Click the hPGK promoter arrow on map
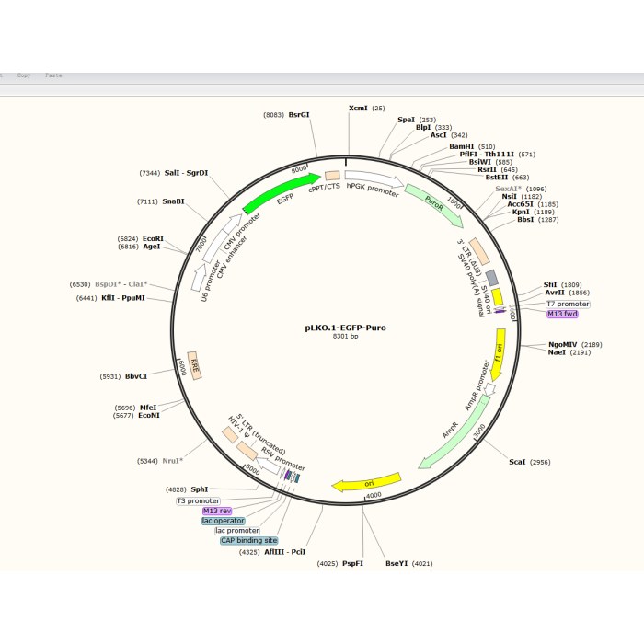The width and height of the screenshot is (644, 644). (x=374, y=180)
